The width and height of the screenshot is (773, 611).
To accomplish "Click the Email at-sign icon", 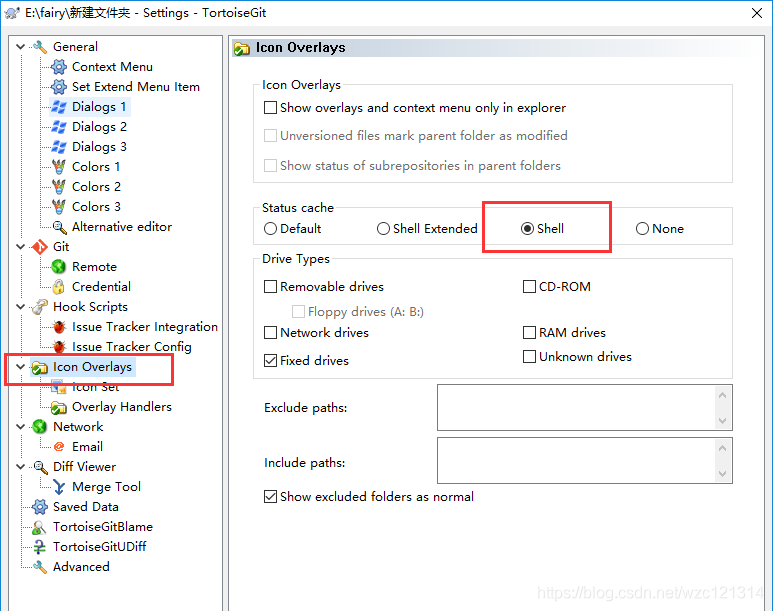I will coord(59,447).
